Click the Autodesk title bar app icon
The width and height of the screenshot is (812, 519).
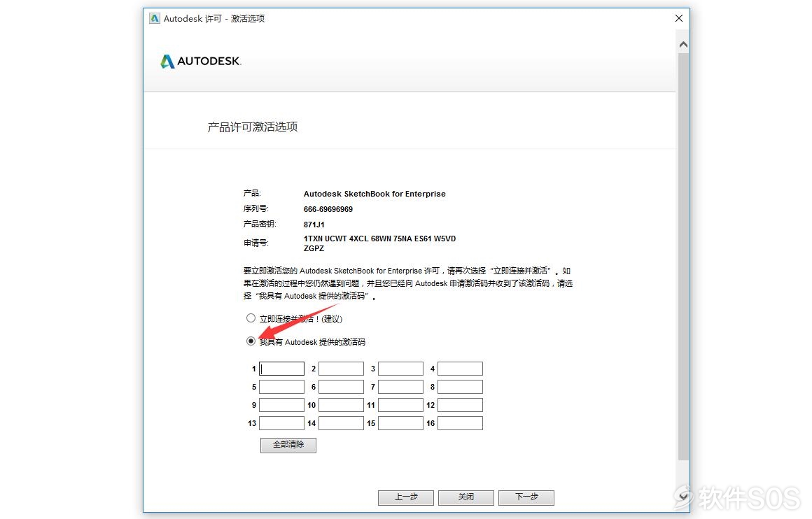coord(154,19)
